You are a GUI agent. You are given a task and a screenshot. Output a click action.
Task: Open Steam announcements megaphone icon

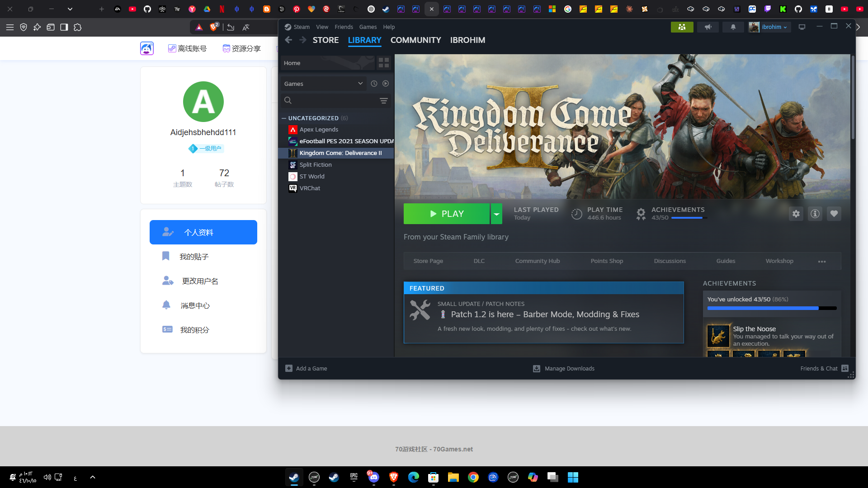tap(708, 27)
